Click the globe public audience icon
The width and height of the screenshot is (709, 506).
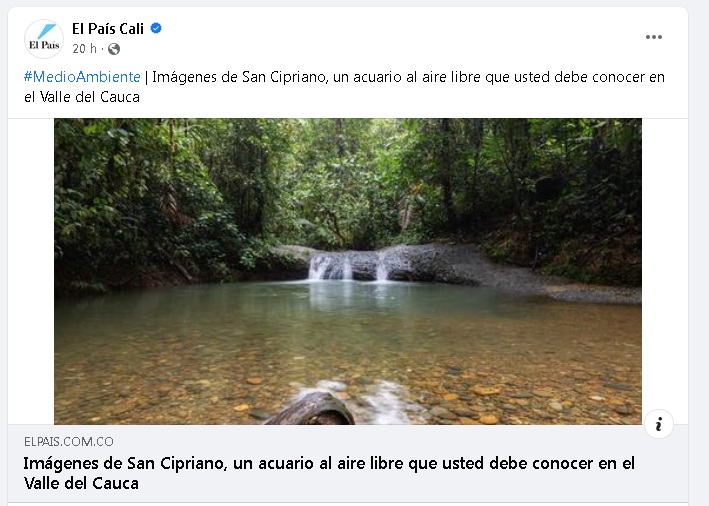[x=114, y=49]
